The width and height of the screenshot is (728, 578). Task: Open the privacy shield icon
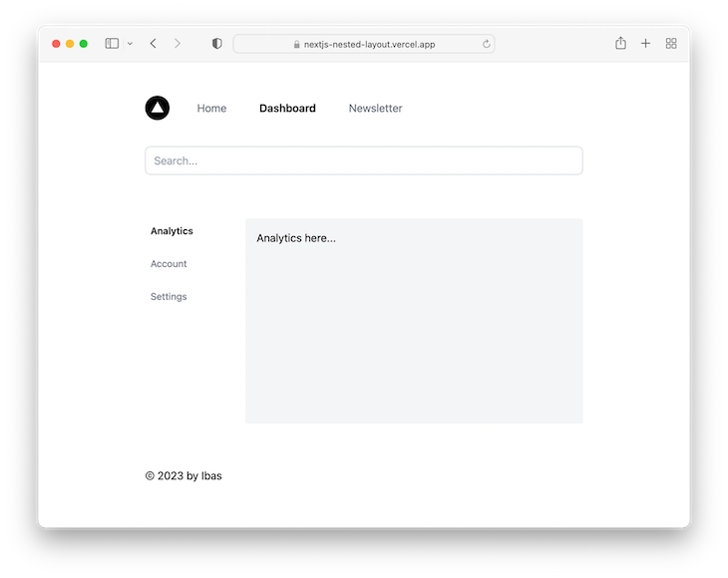tap(216, 44)
